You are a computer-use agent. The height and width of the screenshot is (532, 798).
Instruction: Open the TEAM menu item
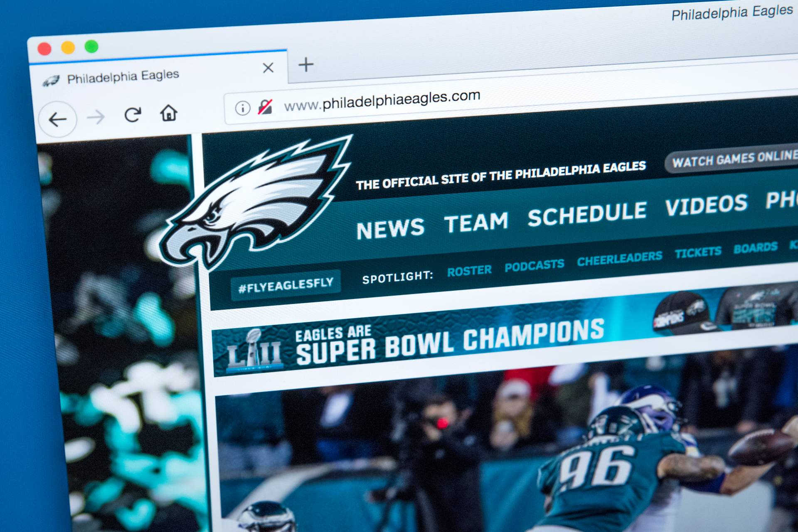[x=476, y=222]
